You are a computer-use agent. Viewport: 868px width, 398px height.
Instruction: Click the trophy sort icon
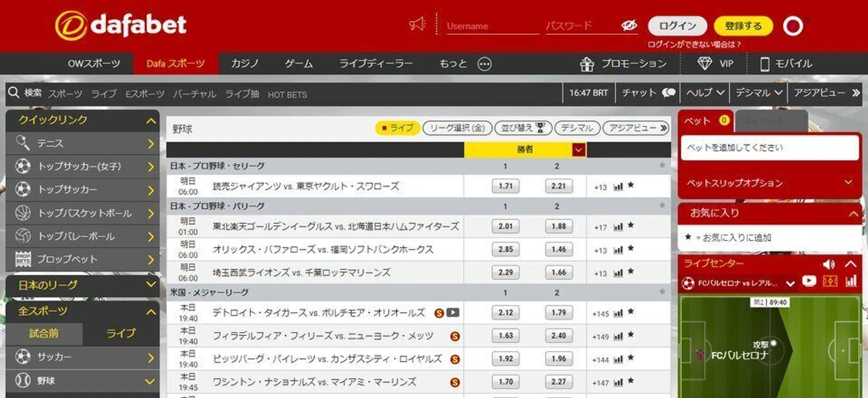coord(540,128)
